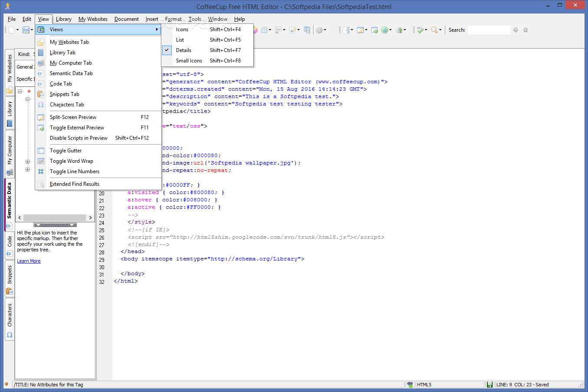The height and width of the screenshot is (392, 588).
Task: Run spell check with the ABC checkmark icon
Action: click(420, 30)
